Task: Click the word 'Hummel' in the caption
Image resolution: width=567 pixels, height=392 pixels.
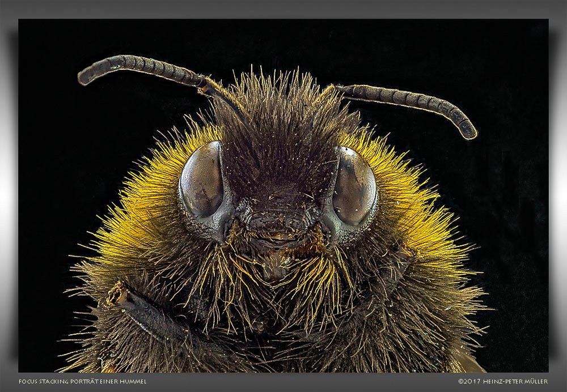Action: pos(135,382)
